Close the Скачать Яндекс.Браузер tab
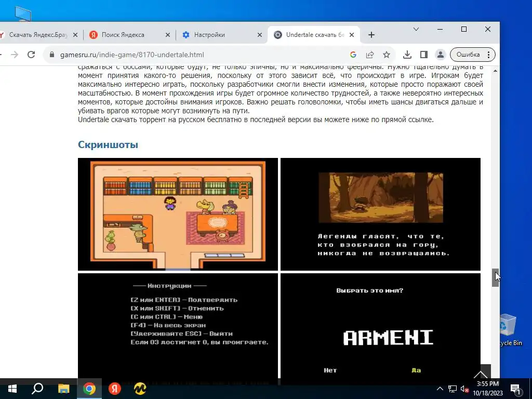The width and height of the screenshot is (532, 399). (x=75, y=35)
